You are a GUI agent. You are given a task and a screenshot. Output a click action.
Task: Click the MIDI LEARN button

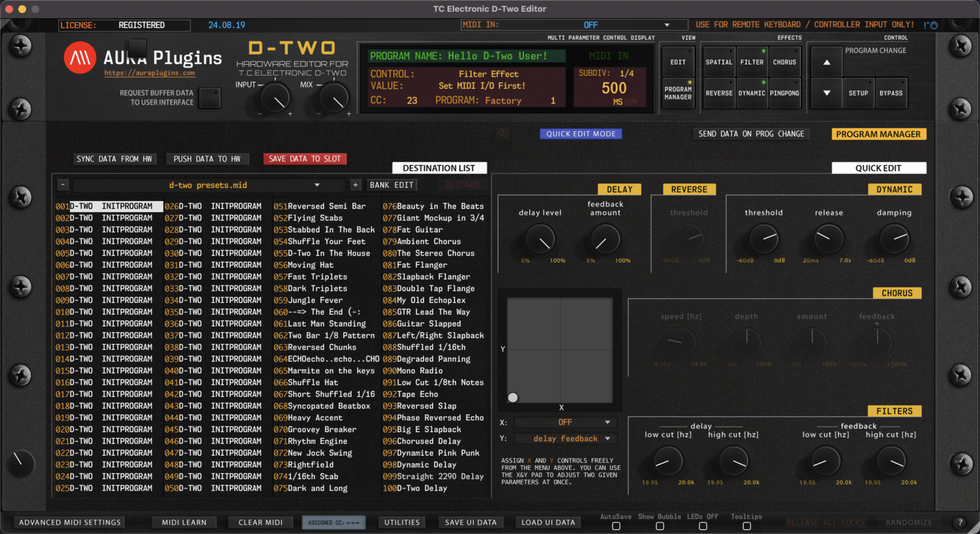coord(184,522)
